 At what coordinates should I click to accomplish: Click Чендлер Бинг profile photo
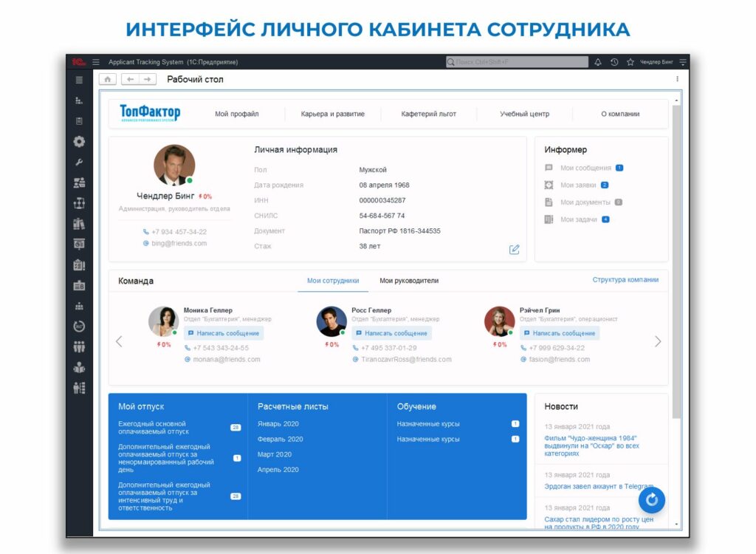coord(174,165)
